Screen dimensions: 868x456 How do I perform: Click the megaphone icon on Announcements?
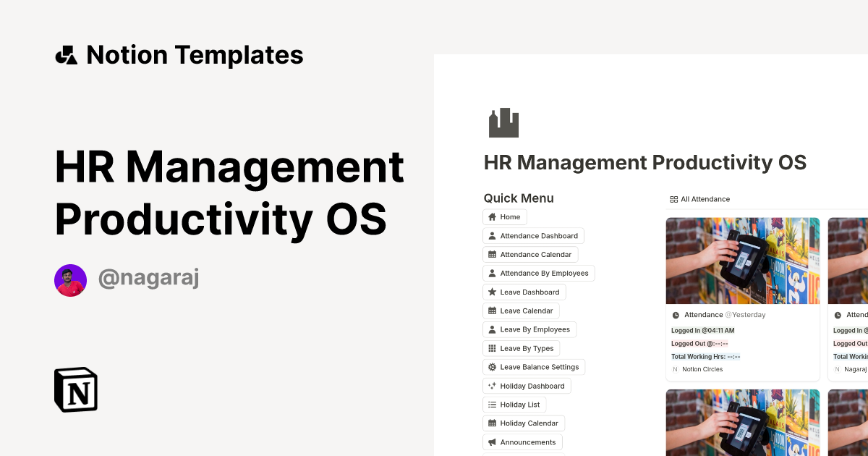click(x=491, y=442)
